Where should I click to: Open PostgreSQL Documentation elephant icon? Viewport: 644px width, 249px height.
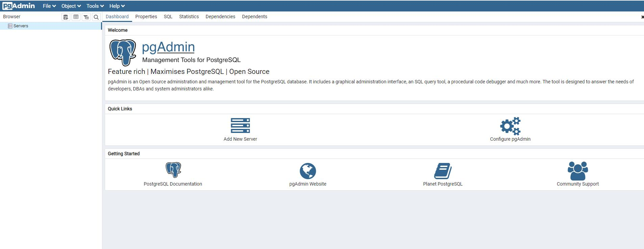(x=173, y=170)
